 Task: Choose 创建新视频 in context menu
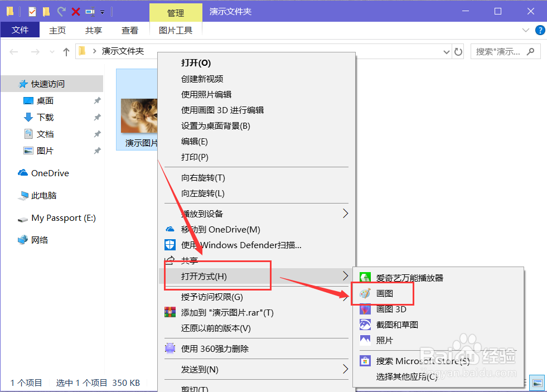tap(256, 79)
